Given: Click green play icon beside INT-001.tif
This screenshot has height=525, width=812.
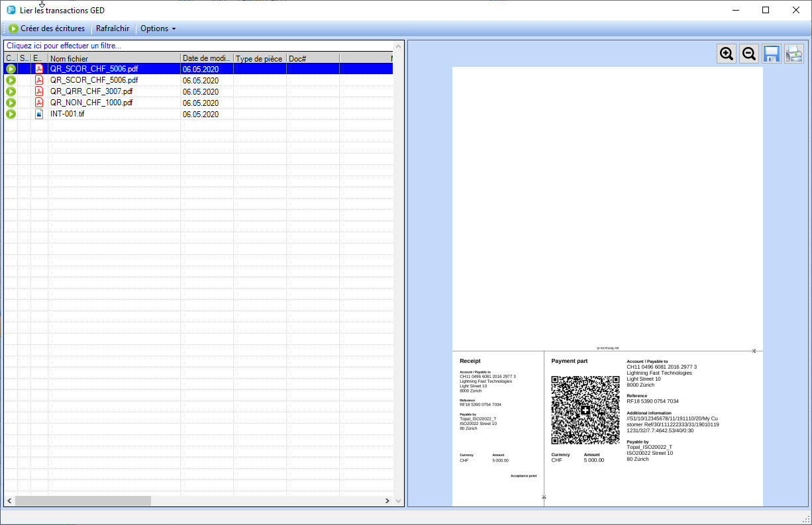Looking at the screenshot, I should (11, 115).
